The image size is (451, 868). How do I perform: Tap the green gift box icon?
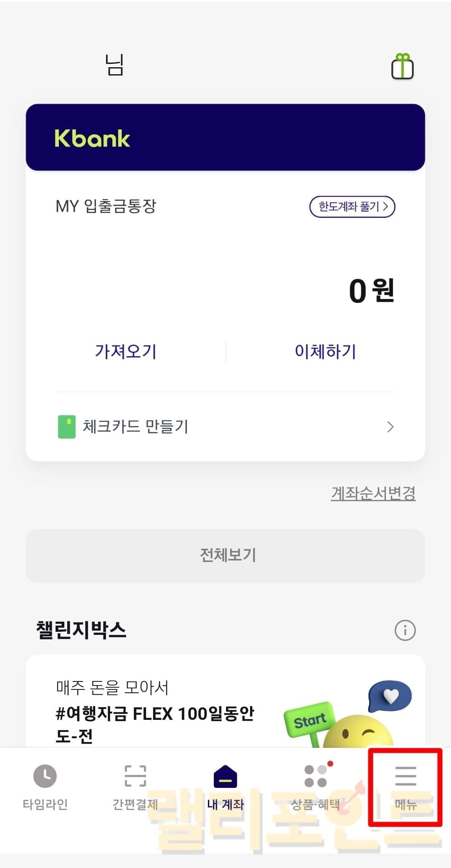[402, 67]
